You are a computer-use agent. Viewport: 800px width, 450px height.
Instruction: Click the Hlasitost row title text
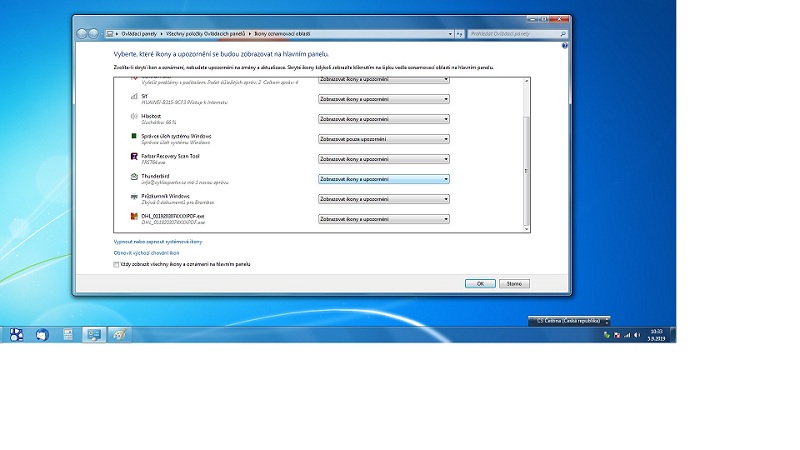point(151,116)
